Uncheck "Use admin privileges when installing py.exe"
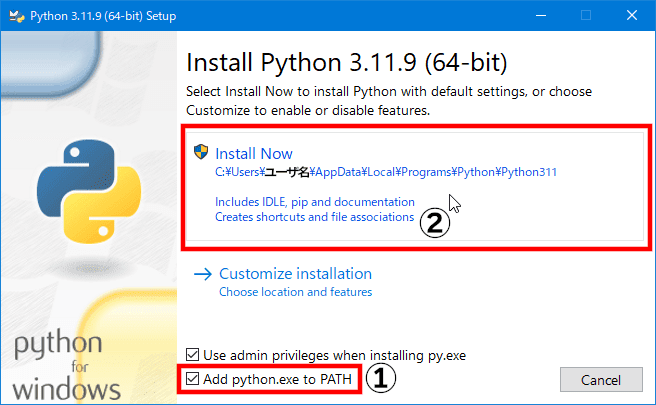 tap(192, 355)
